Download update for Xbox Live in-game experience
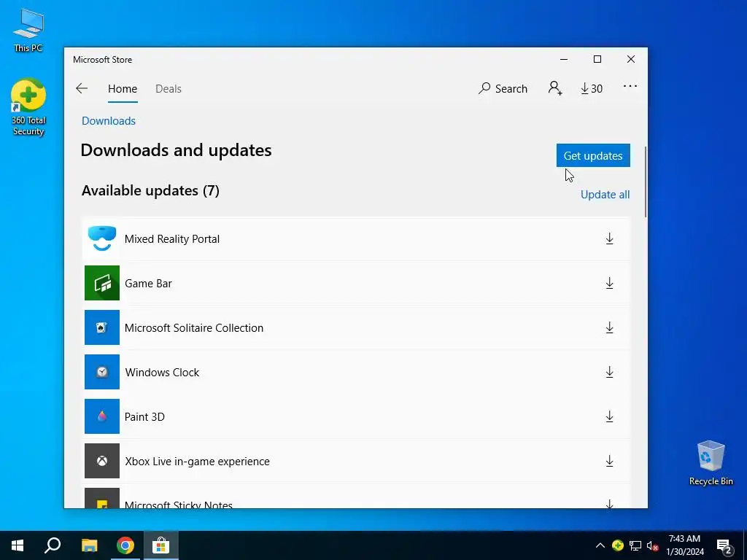The height and width of the screenshot is (560, 747). click(609, 461)
